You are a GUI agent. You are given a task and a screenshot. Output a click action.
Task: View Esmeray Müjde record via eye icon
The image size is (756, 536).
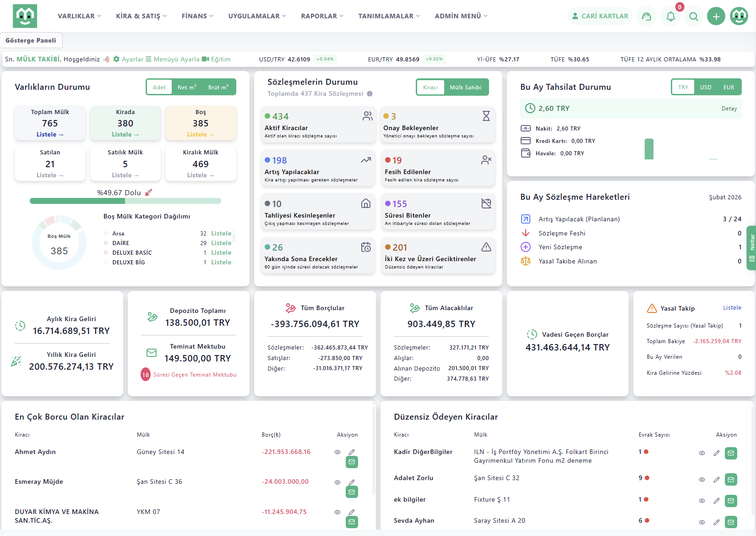tap(337, 482)
